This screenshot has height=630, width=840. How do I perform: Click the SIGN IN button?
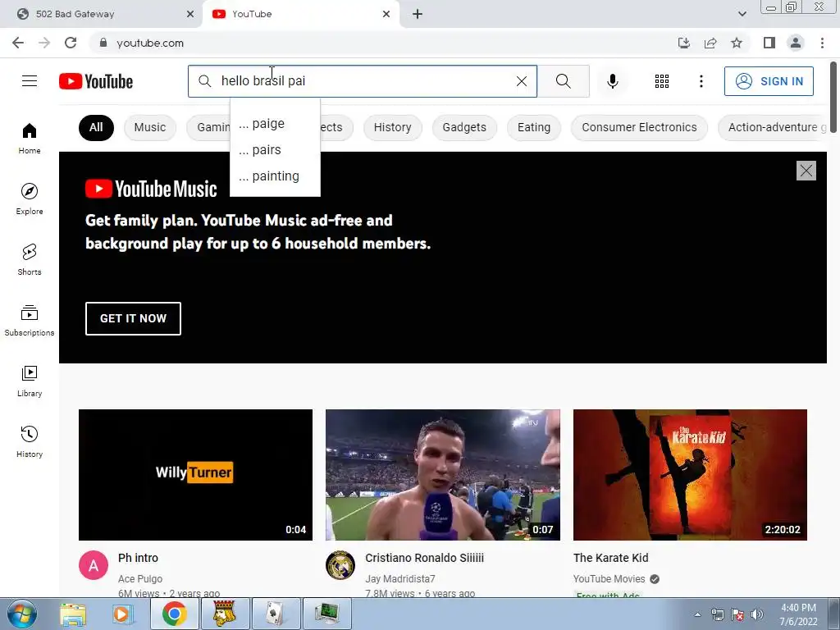tap(769, 81)
